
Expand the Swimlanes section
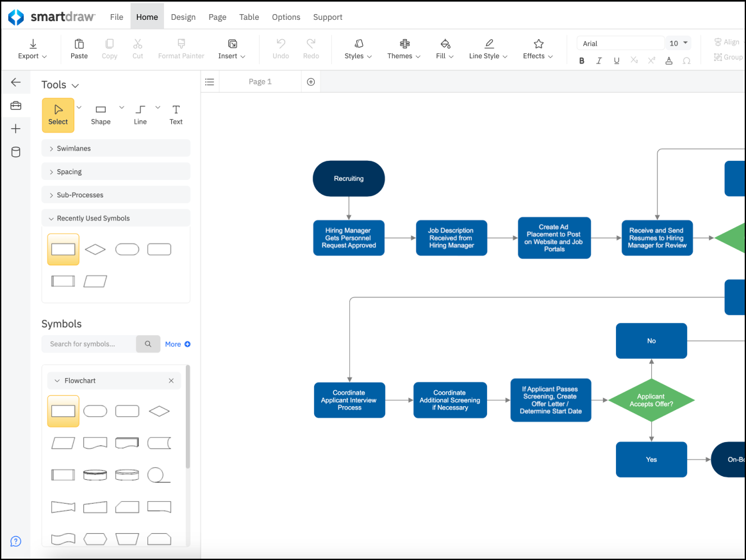click(115, 149)
